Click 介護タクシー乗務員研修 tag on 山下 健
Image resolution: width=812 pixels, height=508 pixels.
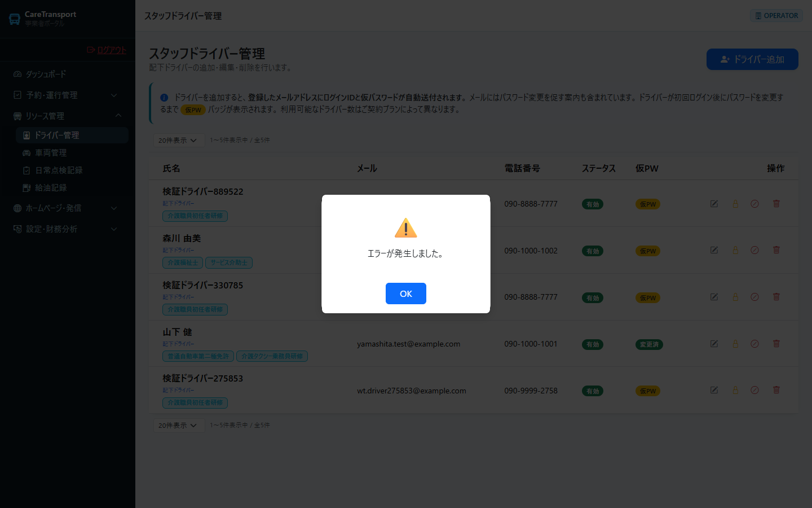click(272, 356)
